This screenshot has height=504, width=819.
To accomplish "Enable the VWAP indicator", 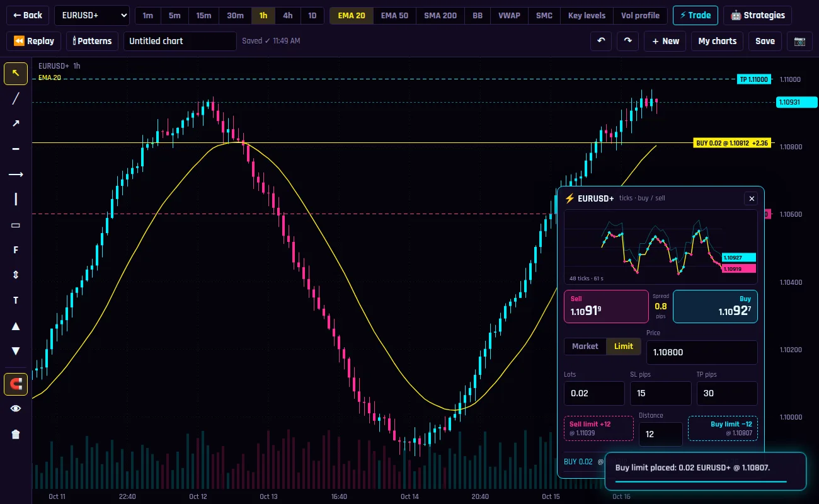I will [509, 15].
